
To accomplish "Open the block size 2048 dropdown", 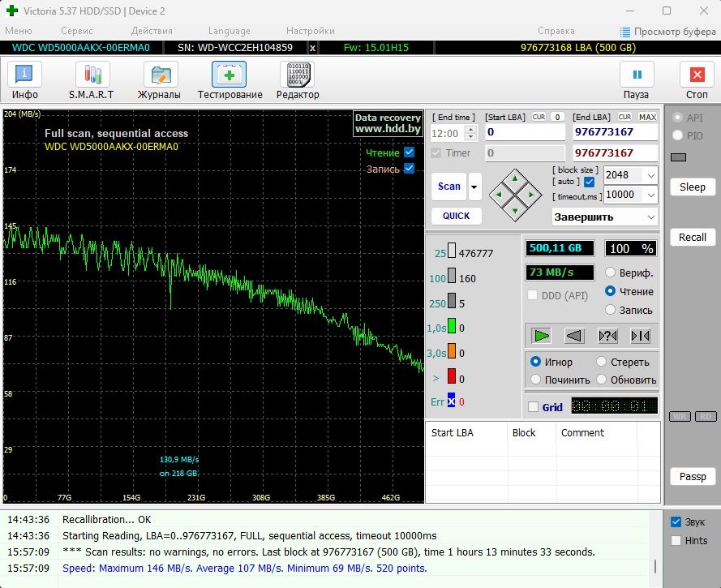I will click(x=651, y=175).
